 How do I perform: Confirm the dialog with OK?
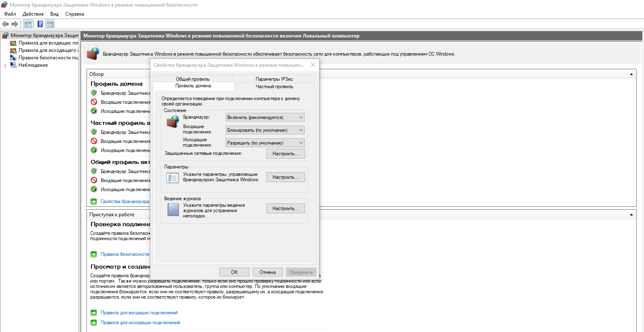click(x=234, y=272)
